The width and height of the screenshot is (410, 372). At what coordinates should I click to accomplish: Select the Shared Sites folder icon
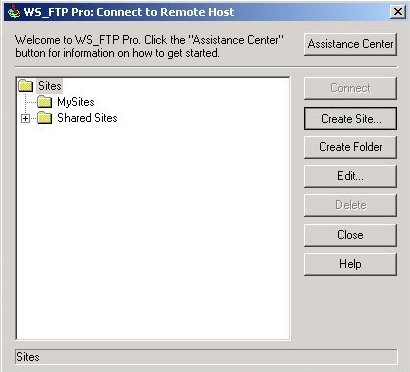click(x=44, y=118)
